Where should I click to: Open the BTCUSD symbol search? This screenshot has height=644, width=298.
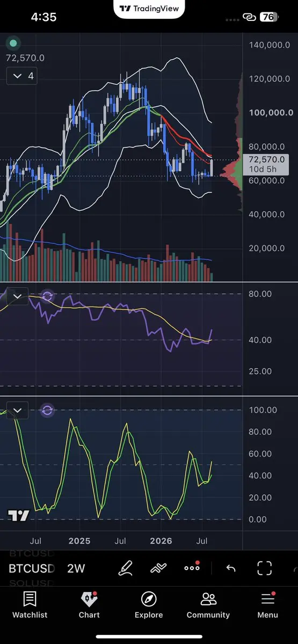tap(32, 568)
